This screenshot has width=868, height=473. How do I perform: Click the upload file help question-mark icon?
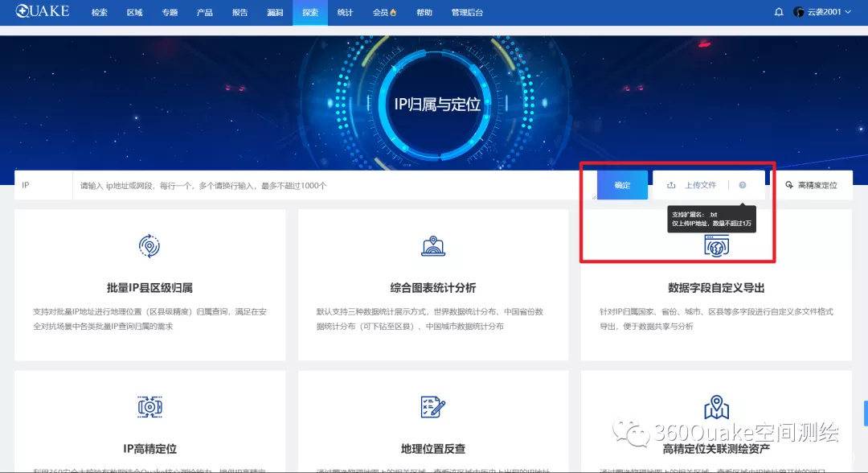(742, 185)
